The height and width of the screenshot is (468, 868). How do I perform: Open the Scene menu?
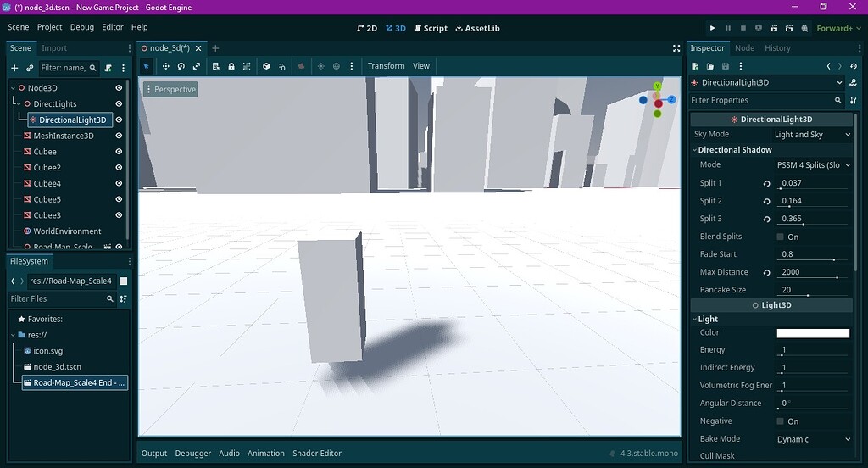click(19, 27)
